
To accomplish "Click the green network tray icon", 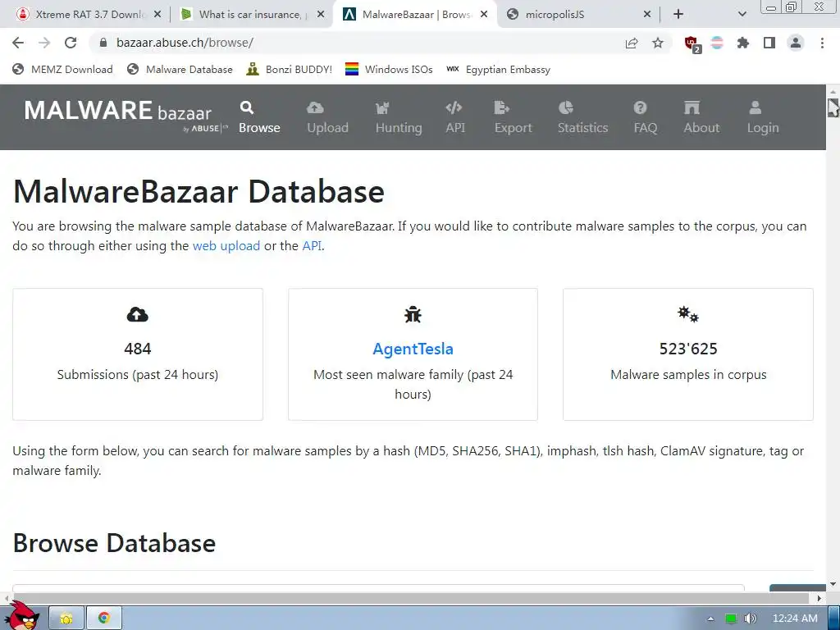I will 730,619.
